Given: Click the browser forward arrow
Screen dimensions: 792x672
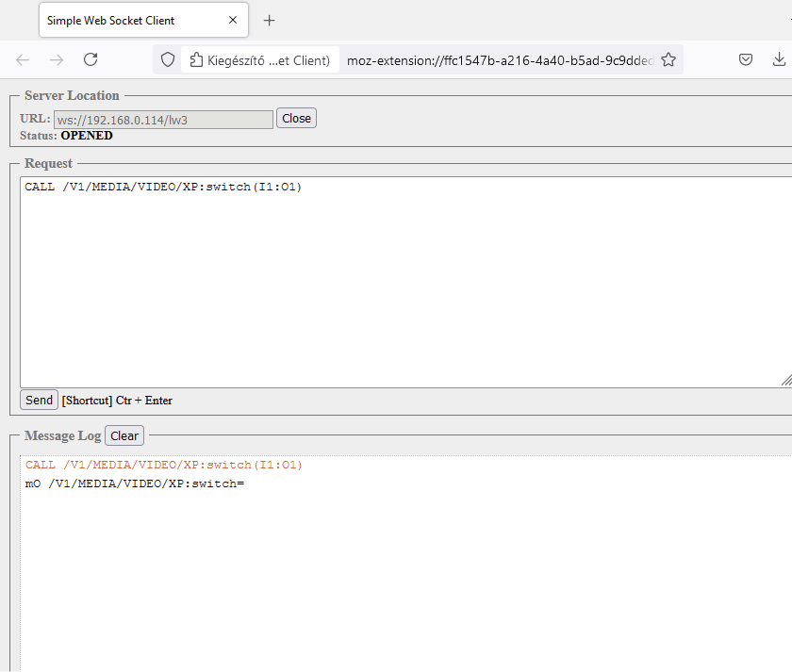Looking at the screenshot, I should coord(57,59).
